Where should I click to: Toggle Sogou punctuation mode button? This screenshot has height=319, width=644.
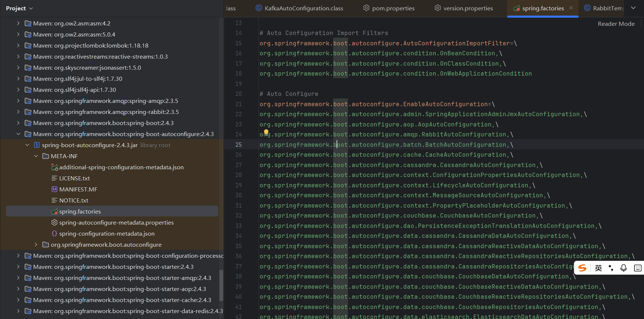tap(611, 268)
